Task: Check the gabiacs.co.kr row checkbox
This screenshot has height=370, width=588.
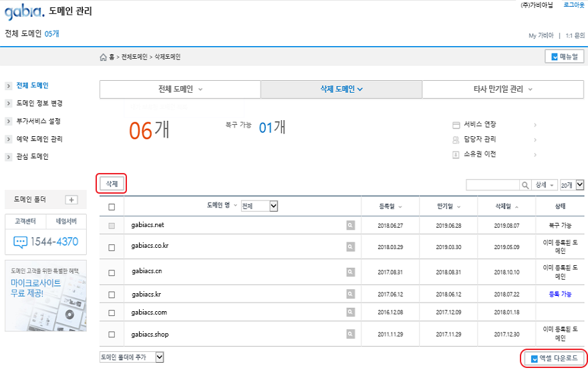Action: pos(112,247)
